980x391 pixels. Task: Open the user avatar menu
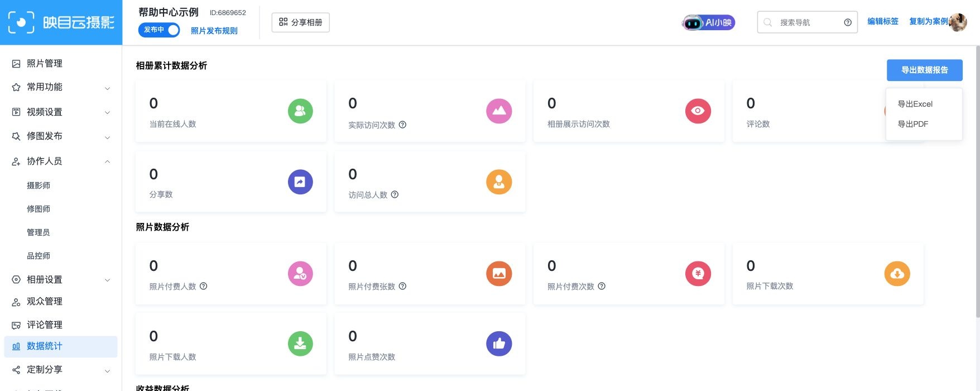pos(958,22)
